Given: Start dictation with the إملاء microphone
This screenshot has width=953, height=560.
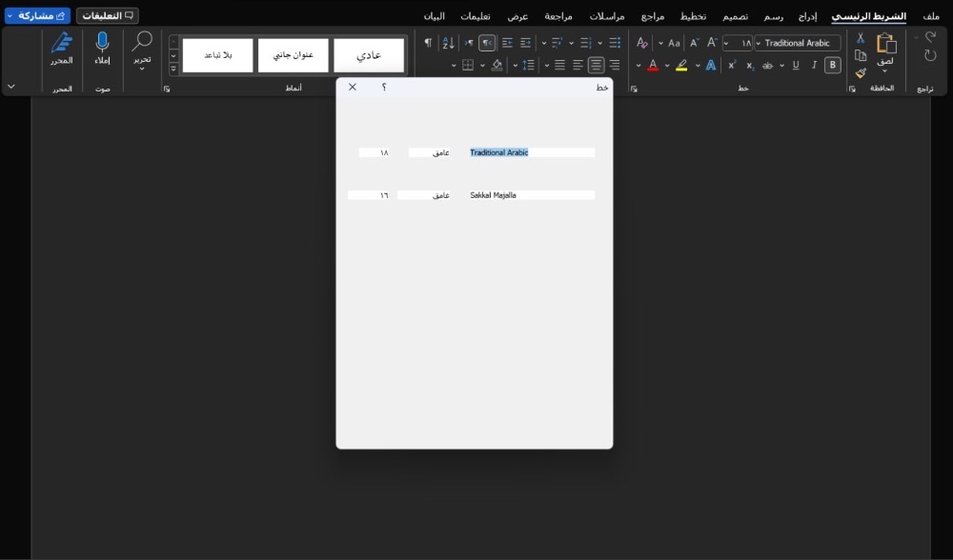Looking at the screenshot, I should pos(103,49).
